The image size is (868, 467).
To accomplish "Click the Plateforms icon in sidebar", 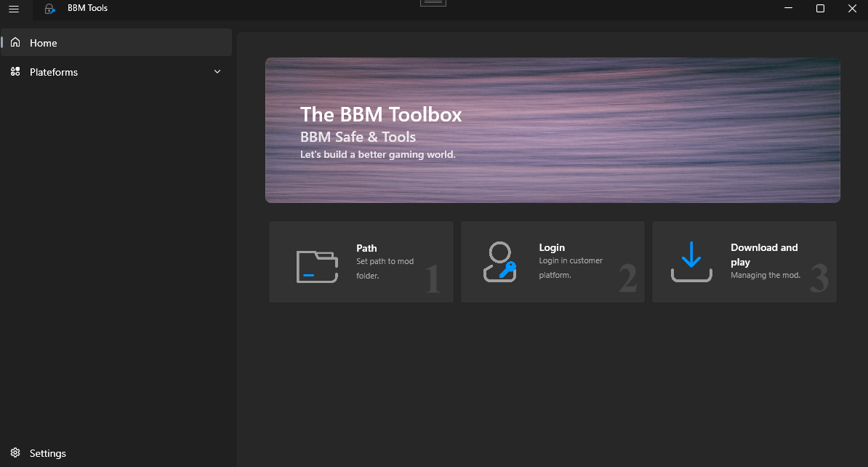I will pyautogui.click(x=15, y=72).
